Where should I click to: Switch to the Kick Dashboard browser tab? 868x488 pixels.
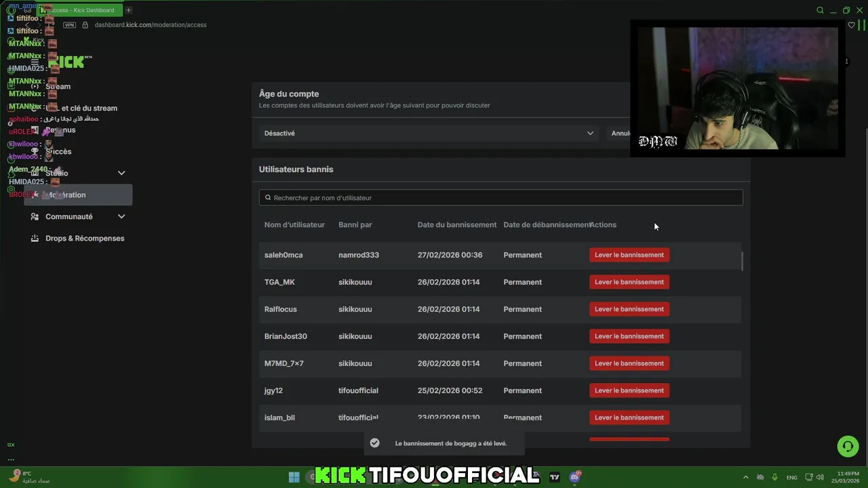pyautogui.click(x=80, y=10)
